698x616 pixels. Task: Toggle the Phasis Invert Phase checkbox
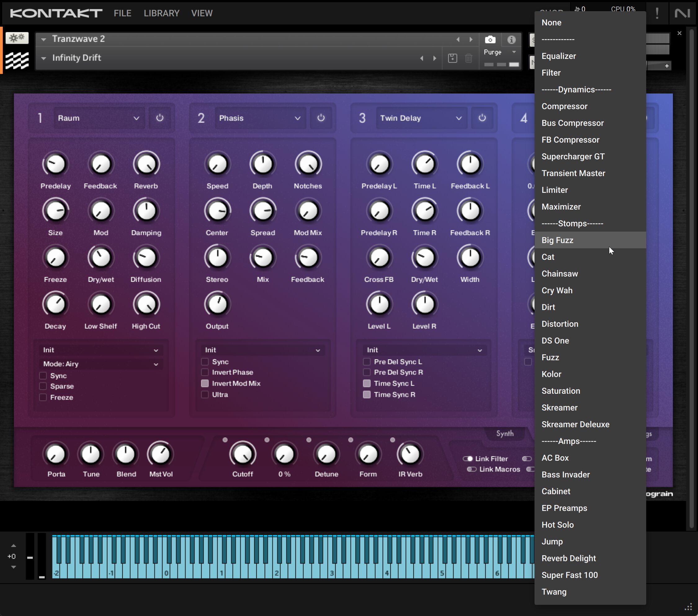(x=204, y=372)
